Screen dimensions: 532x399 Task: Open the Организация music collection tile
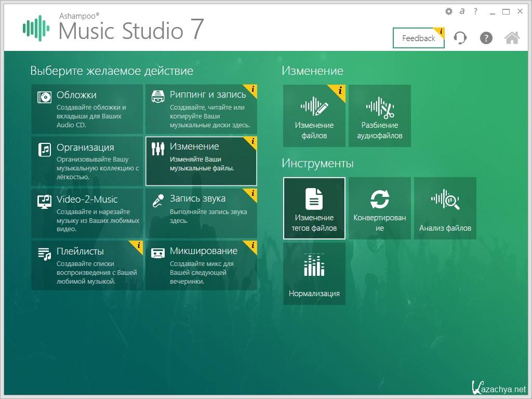87,161
